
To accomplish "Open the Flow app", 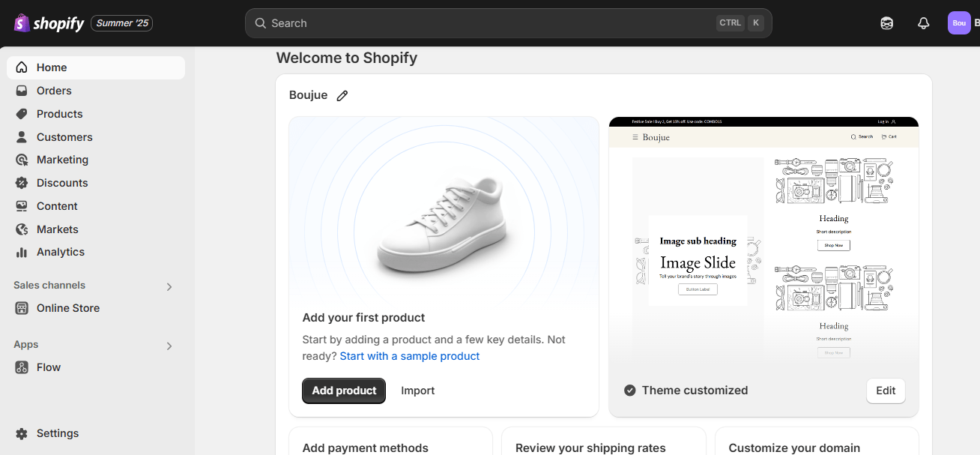I will [49, 367].
